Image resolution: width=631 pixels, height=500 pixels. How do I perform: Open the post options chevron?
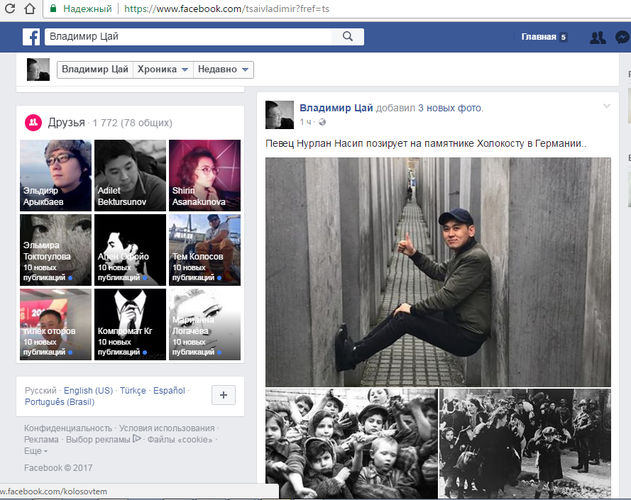click(x=606, y=106)
